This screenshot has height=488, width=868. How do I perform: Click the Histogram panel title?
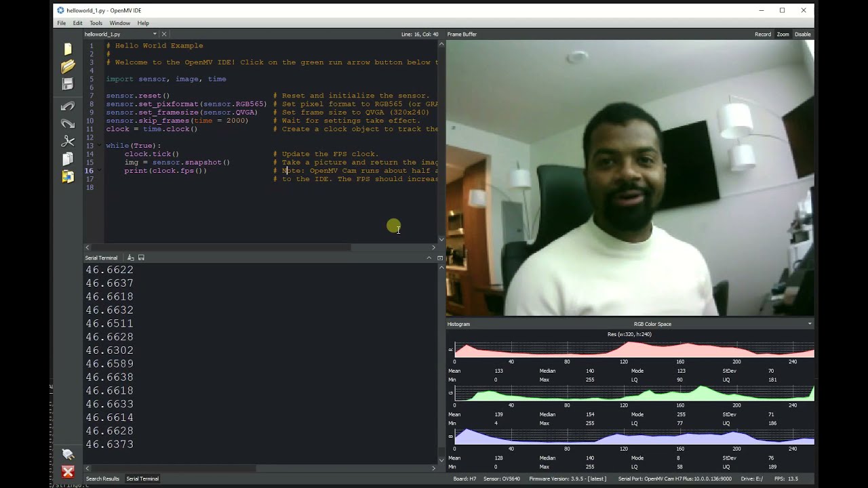pyautogui.click(x=458, y=324)
